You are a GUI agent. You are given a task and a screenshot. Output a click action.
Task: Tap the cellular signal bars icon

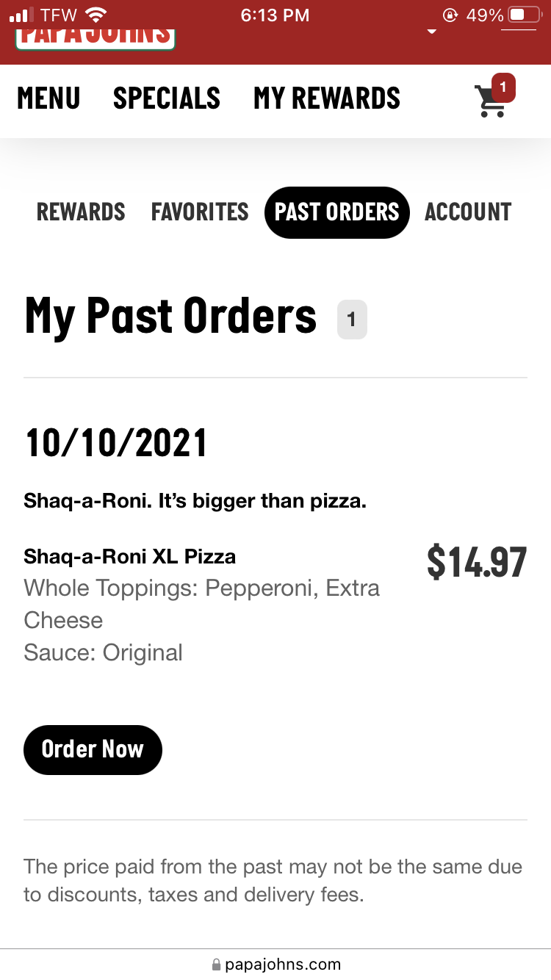point(22,15)
